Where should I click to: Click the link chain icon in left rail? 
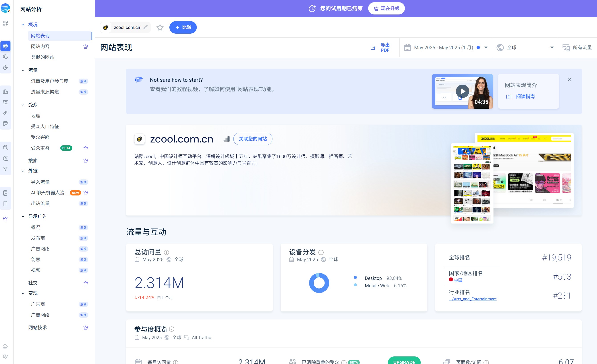5,113
